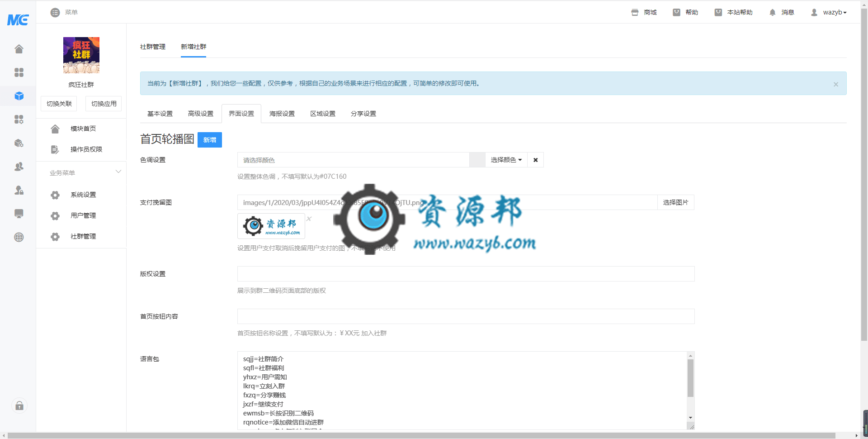The height and width of the screenshot is (439, 868).
Task: Click inside the 语言包 textarea
Action: (462, 391)
